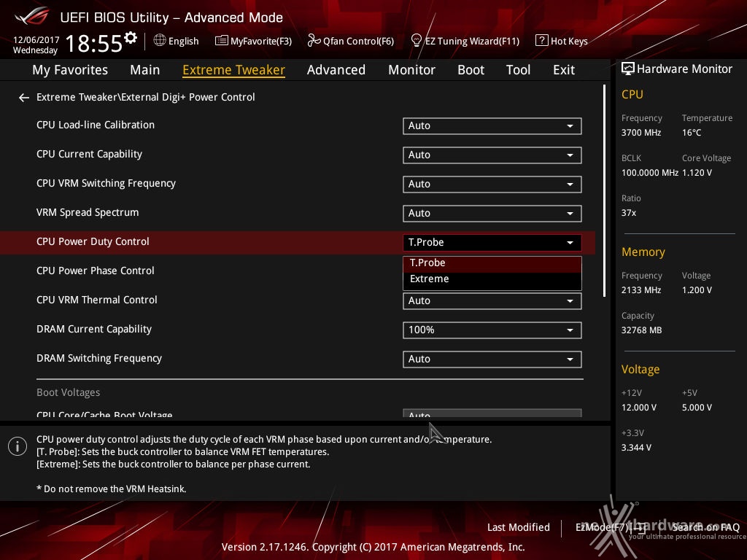The image size is (747, 560).
Task: Switch to the Boot tab
Action: (x=471, y=70)
